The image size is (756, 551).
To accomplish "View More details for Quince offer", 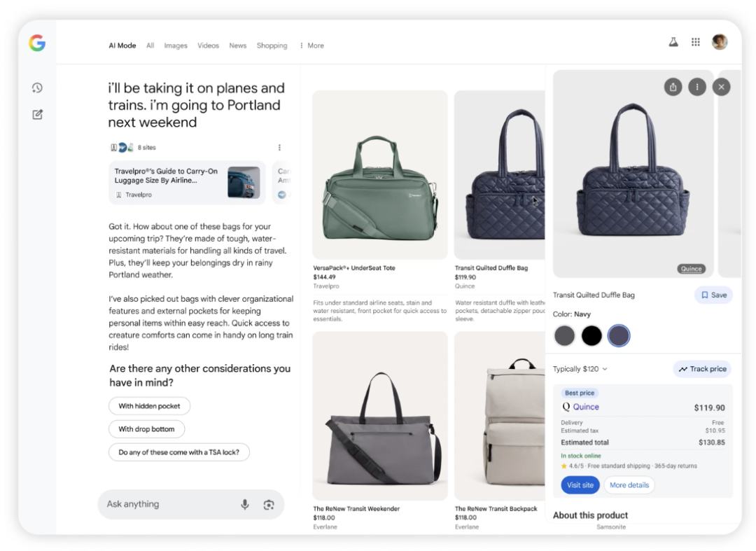I will pyautogui.click(x=629, y=485).
